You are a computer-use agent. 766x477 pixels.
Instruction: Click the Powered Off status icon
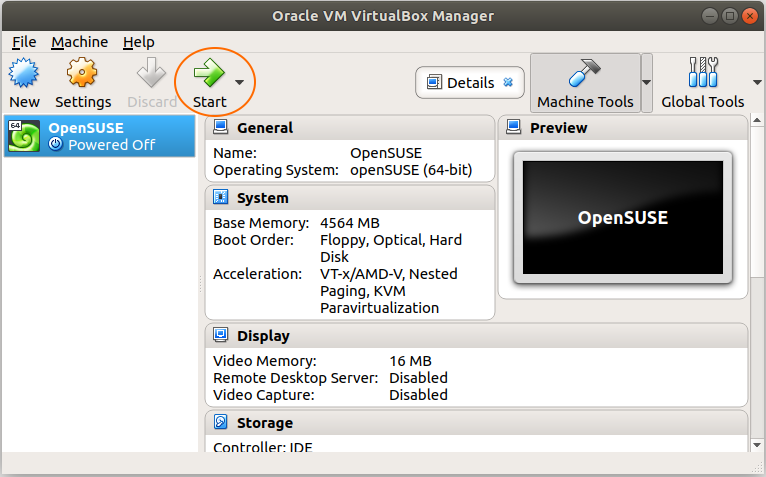[56, 144]
